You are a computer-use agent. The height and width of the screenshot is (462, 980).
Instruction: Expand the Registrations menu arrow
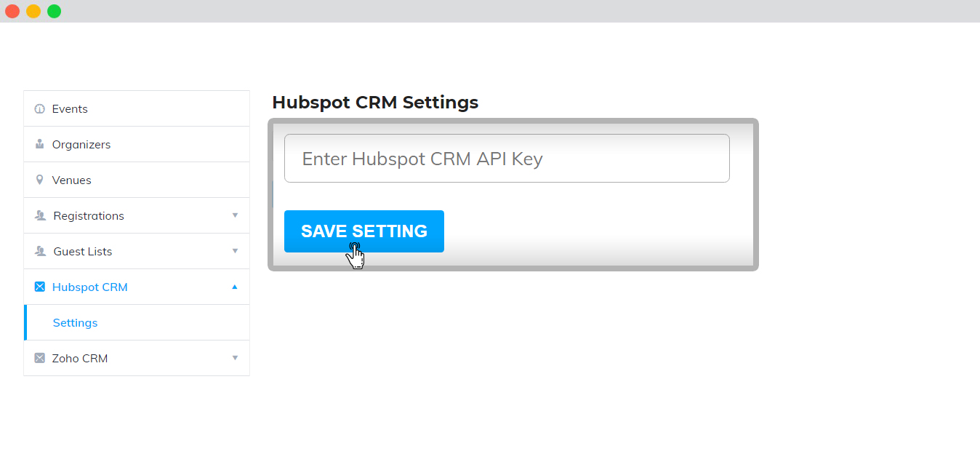(x=235, y=215)
